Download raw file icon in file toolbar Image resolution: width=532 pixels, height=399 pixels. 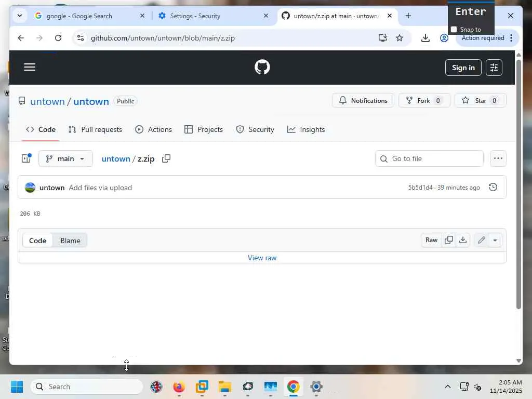pyautogui.click(x=463, y=240)
